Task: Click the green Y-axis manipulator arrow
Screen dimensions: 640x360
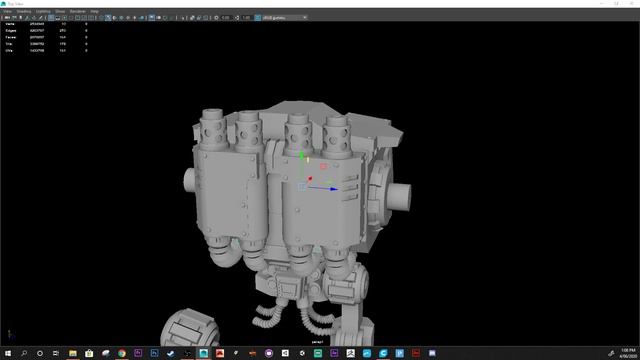Action: pos(302,156)
